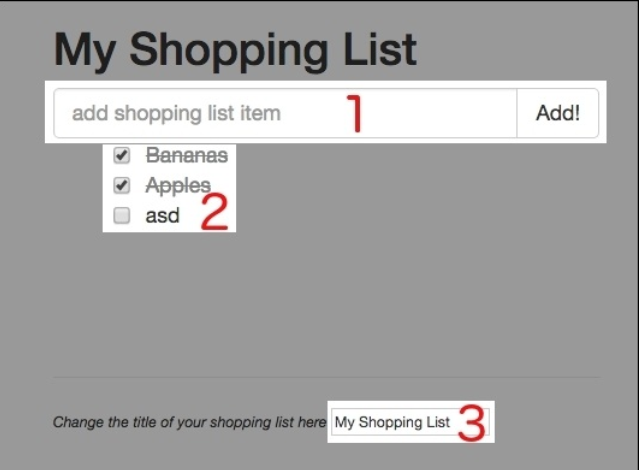
Task: Click the word "Change" in the italic caption
Action: (75, 423)
